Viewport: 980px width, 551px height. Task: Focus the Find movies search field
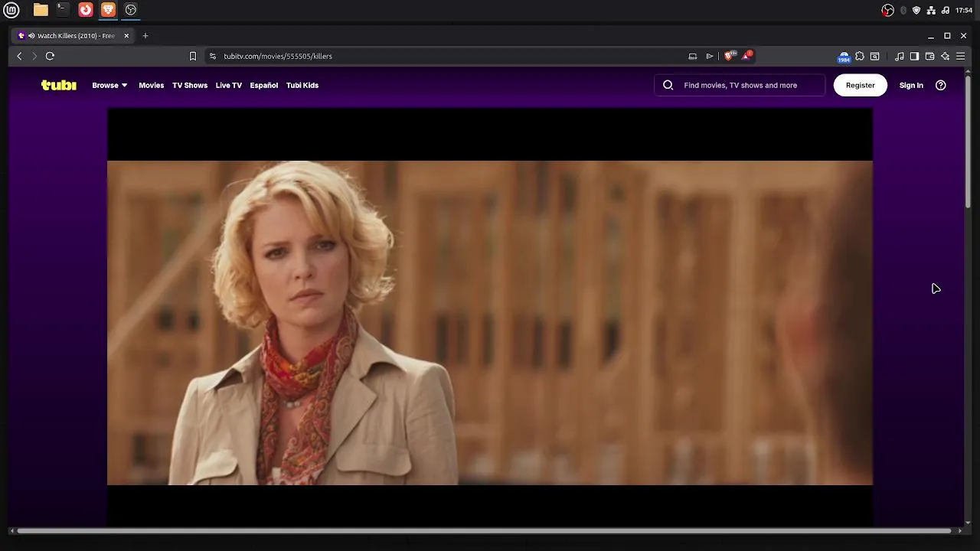coord(740,85)
